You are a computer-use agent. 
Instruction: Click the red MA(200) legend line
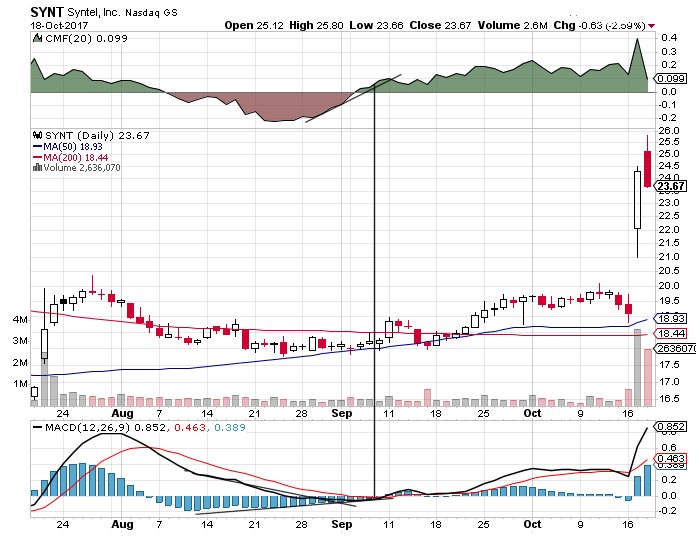pos(38,157)
